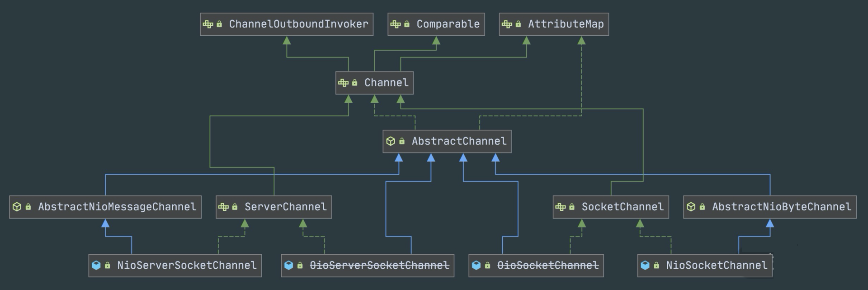Select the deprecated OioServerSocketChannel label text
The image size is (868, 290).
point(379,265)
